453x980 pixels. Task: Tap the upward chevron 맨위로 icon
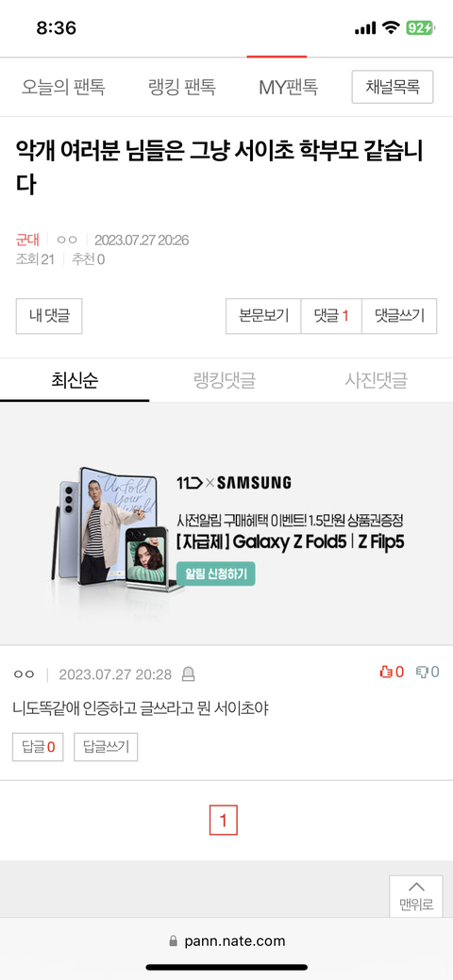point(416,887)
